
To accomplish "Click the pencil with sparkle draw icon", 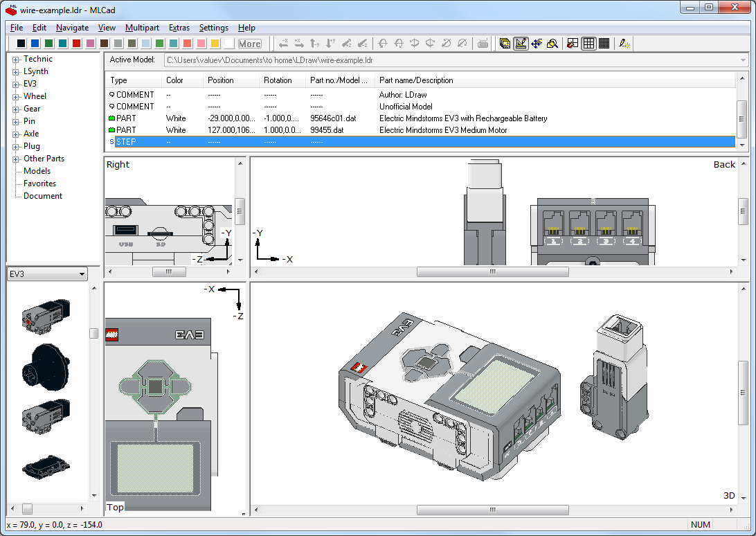I will point(625,44).
